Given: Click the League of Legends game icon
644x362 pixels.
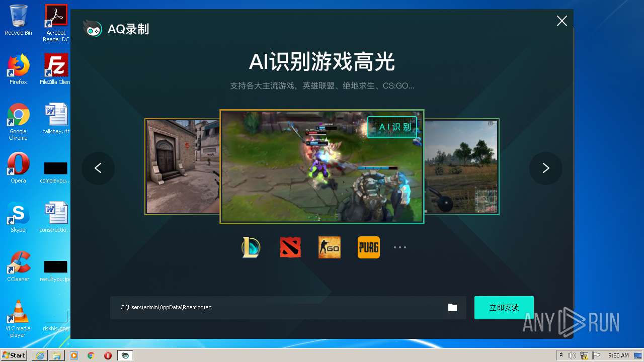Looking at the screenshot, I should [251, 247].
